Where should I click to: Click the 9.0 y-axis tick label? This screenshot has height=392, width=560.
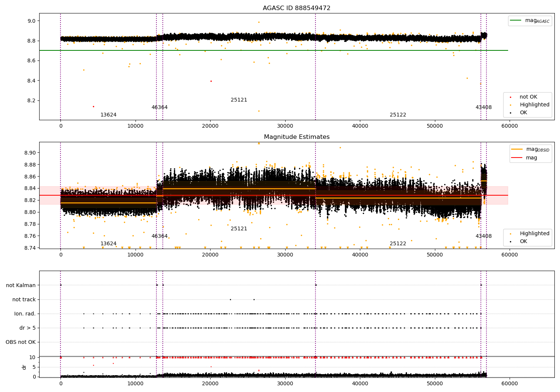pyautogui.click(x=32, y=21)
